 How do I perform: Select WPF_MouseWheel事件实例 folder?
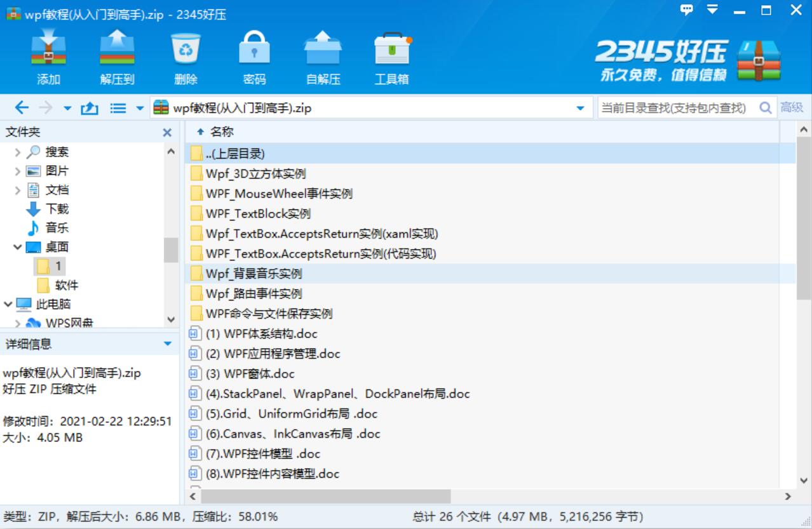click(x=491, y=194)
